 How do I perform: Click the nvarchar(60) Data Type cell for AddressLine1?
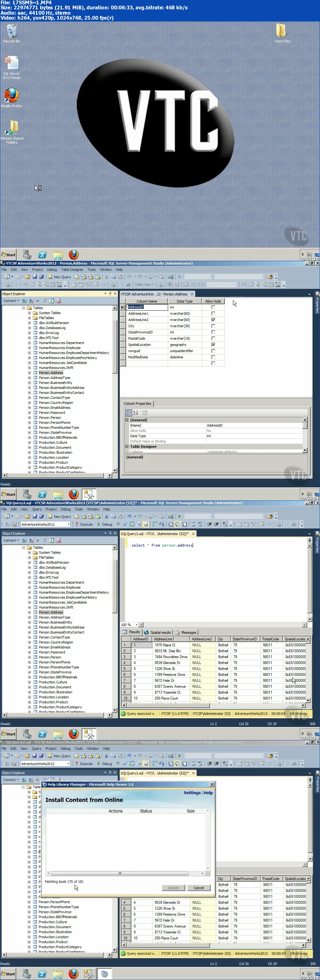[185, 313]
